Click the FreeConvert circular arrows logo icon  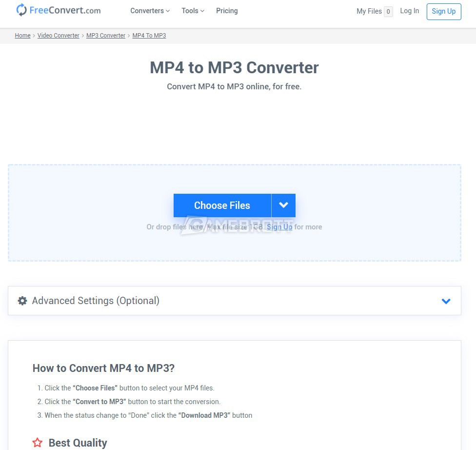[x=21, y=10]
